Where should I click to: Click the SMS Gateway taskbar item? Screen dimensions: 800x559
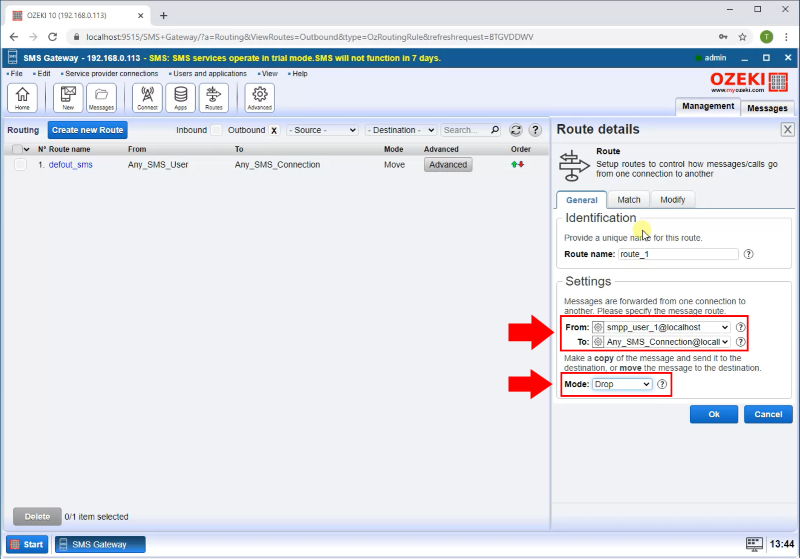[100, 544]
